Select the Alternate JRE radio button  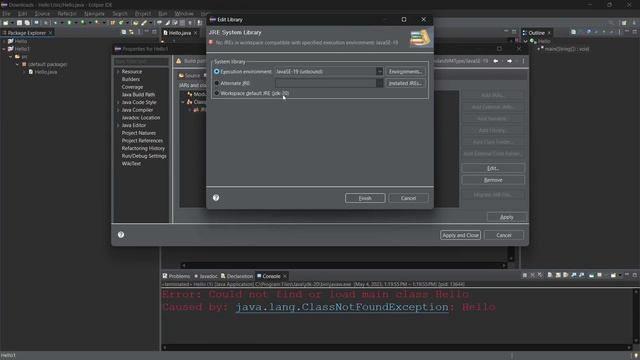[x=217, y=83]
